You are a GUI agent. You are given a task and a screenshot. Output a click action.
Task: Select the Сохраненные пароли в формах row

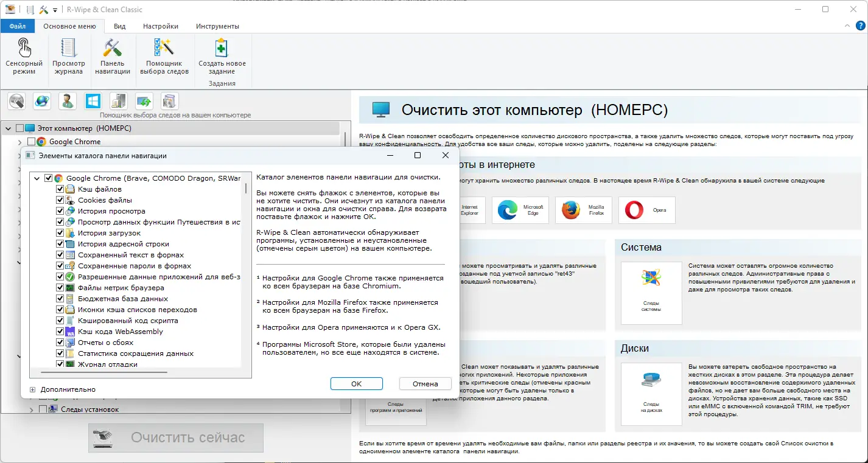[135, 266]
